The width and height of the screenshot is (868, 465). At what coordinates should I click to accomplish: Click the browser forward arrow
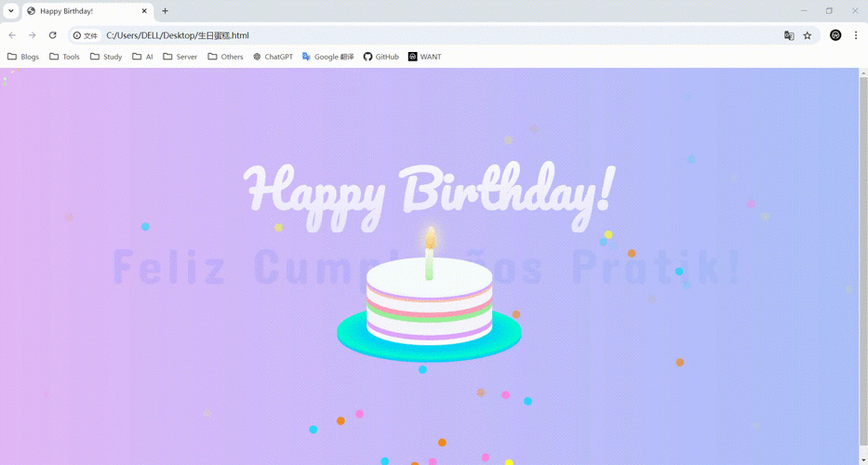click(33, 35)
